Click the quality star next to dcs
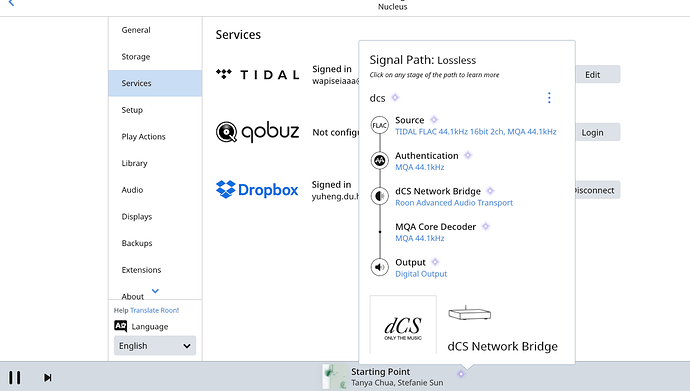The height and width of the screenshot is (391, 690). point(395,97)
